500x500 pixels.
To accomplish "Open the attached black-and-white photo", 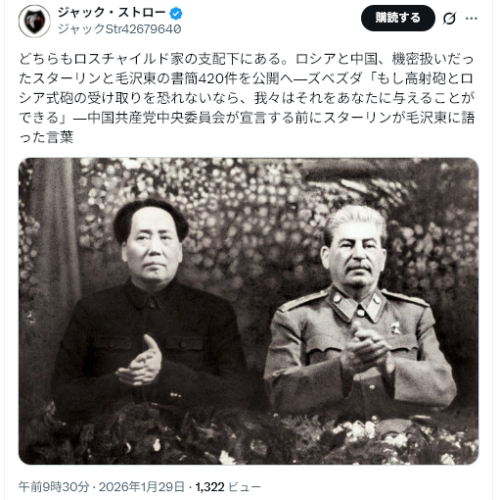I will tap(249, 311).
